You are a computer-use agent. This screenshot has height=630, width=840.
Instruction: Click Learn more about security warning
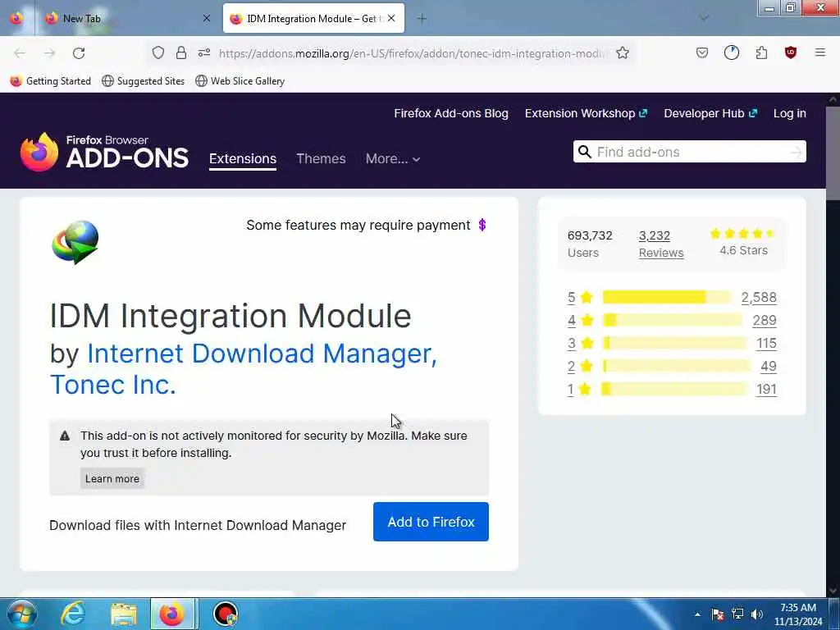pos(112,479)
